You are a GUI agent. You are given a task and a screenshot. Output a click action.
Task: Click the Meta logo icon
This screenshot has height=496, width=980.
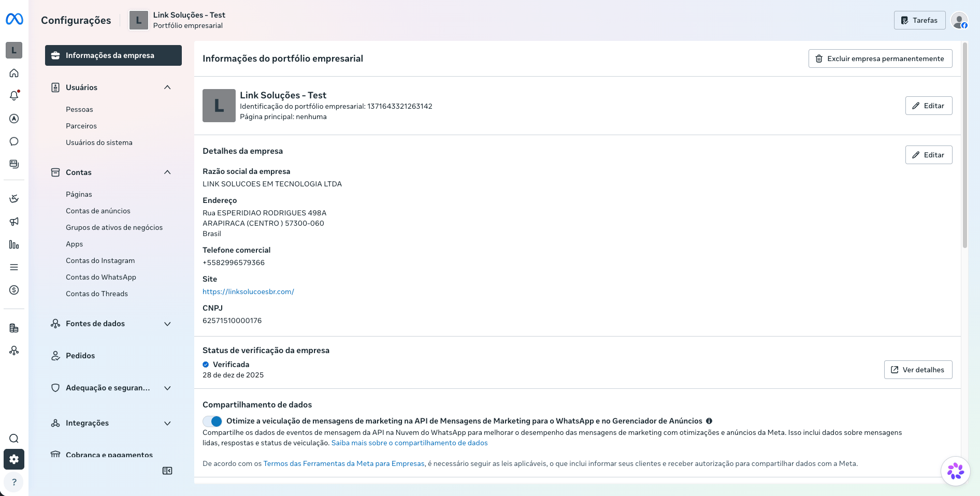point(14,19)
